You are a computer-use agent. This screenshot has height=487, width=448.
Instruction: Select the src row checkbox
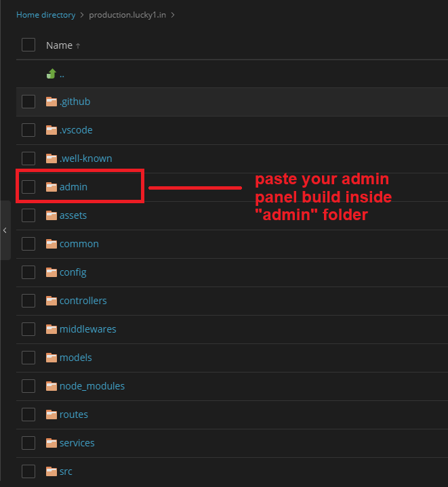(28, 471)
